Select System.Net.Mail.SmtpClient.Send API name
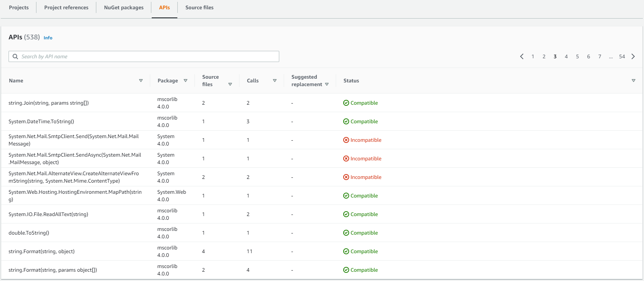This screenshot has height=281, width=644. coord(74,140)
